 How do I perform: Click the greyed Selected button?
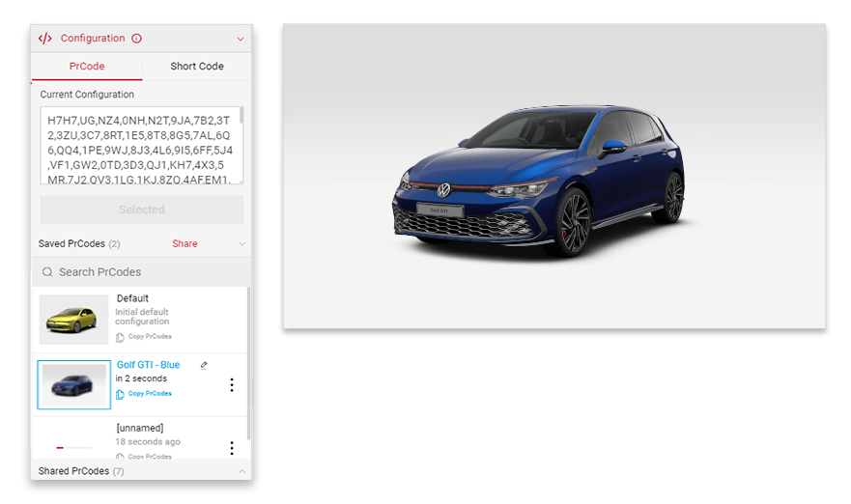pyautogui.click(x=142, y=210)
